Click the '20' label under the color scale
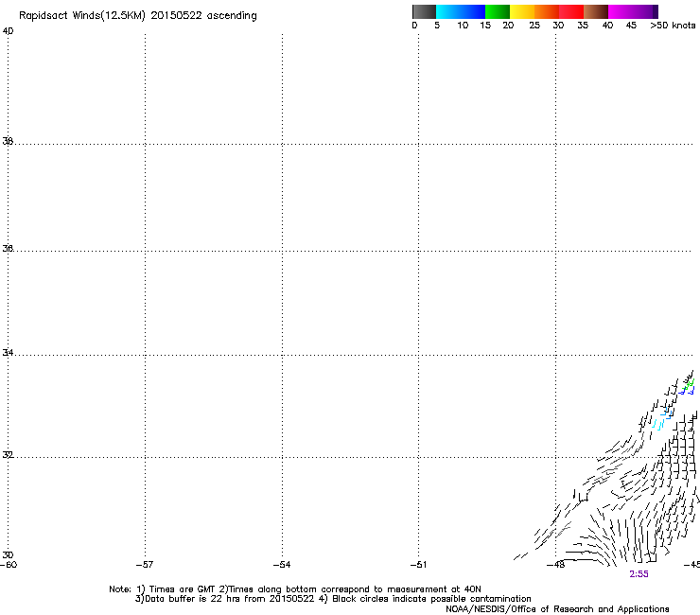 coord(508,26)
